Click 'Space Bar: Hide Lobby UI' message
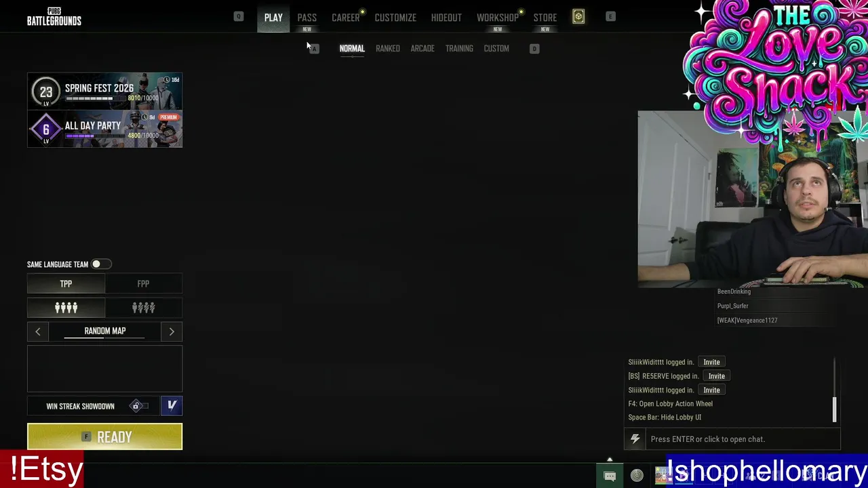This screenshot has height=488, width=868. [665, 418]
